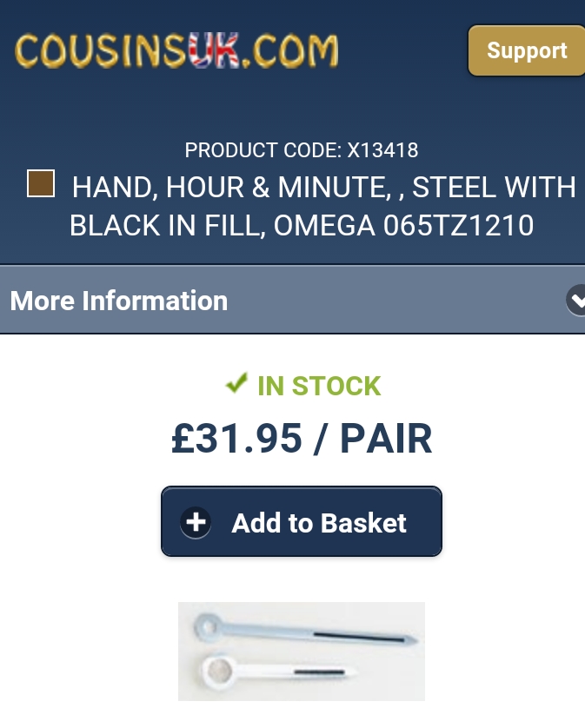The width and height of the screenshot is (585, 728).
Task: Click the brown square beside product title
Action: click(x=41, y=184)
